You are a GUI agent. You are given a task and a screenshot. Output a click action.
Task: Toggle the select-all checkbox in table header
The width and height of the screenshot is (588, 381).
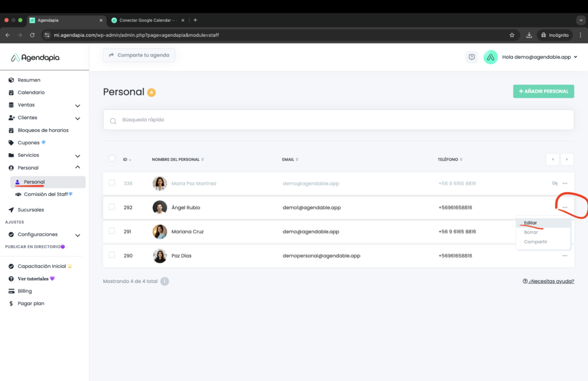[x=112, y=159]
